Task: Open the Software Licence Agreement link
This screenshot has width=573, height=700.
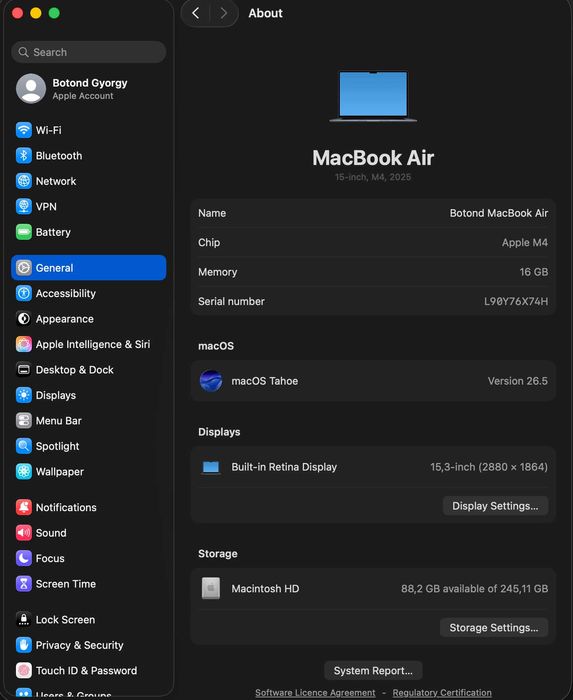Action: coord(315,692)
